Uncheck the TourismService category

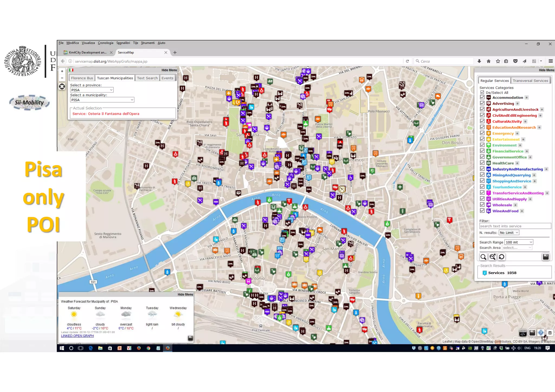coord(482,187)
